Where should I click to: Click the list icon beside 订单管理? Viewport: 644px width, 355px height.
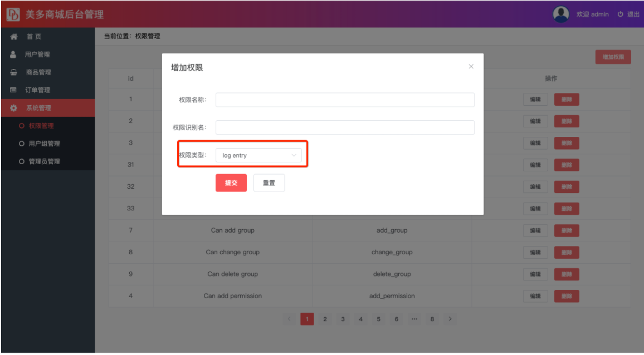point(13,90)
